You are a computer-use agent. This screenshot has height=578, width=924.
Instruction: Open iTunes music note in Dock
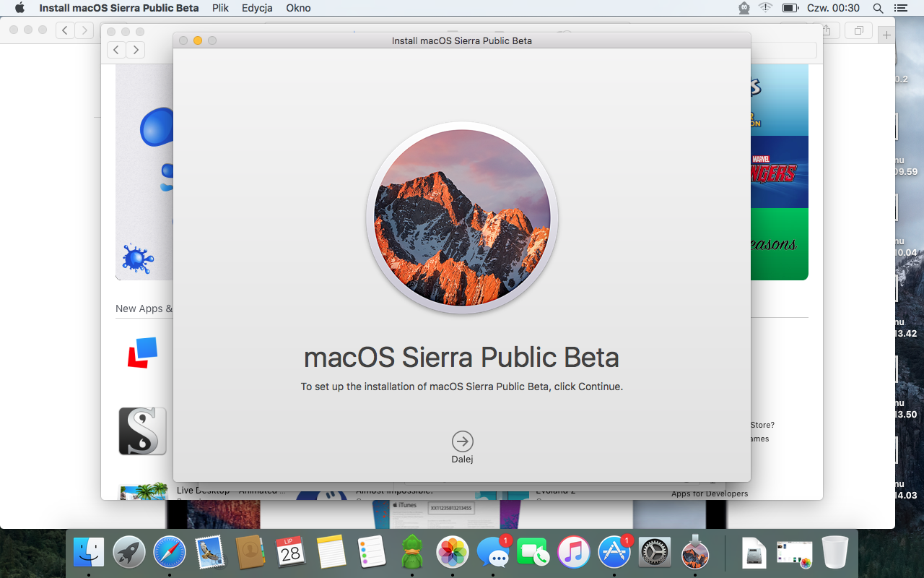tap(574, 553)
